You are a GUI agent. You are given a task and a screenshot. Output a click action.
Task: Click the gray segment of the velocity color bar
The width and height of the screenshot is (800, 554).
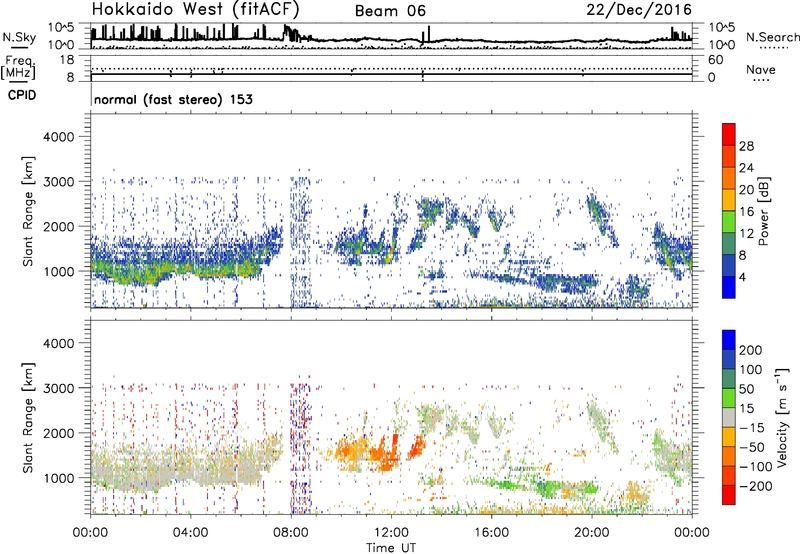coord(729,418)
